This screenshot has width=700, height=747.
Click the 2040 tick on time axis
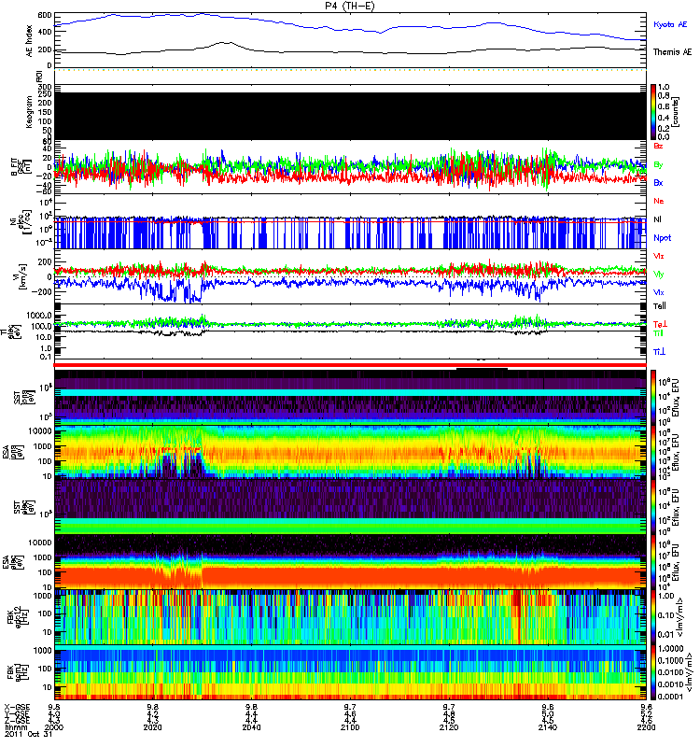pyautogui.click(x=250, y=725)
